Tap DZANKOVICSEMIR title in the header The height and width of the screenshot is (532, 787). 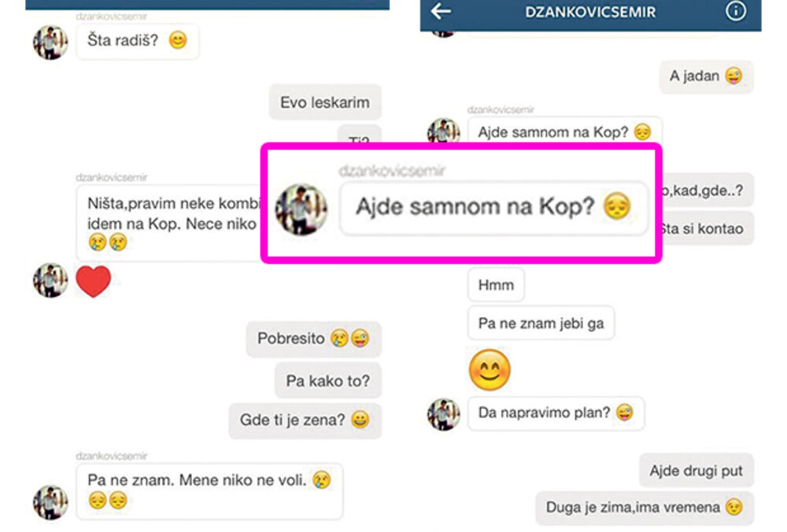[590, 12]
